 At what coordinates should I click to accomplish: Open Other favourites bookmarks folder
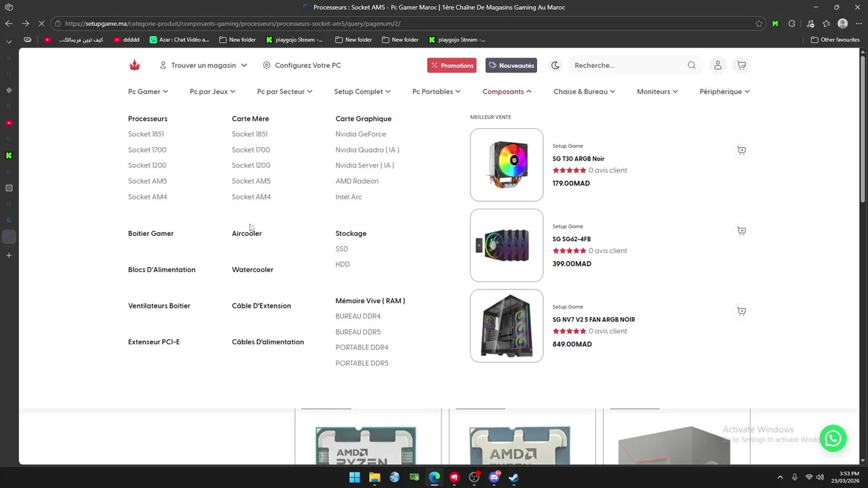click(835, 40)
